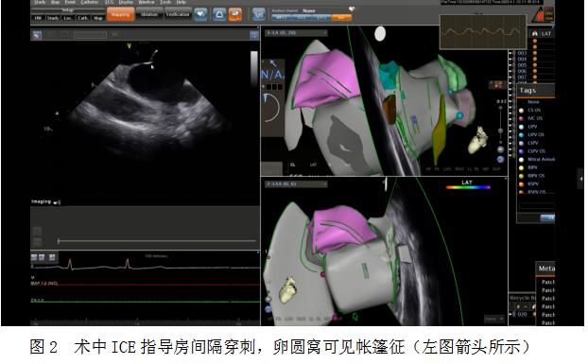Click the Verification button
Viewport: 588px width, 364px height.
pyautogui.click(x=178, y=14)
